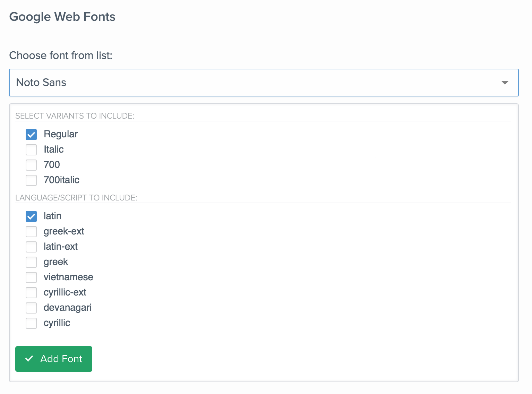Include the devanagari script
Image resolution: width=532 pixels, height=394 pixels.
(31, 308)
